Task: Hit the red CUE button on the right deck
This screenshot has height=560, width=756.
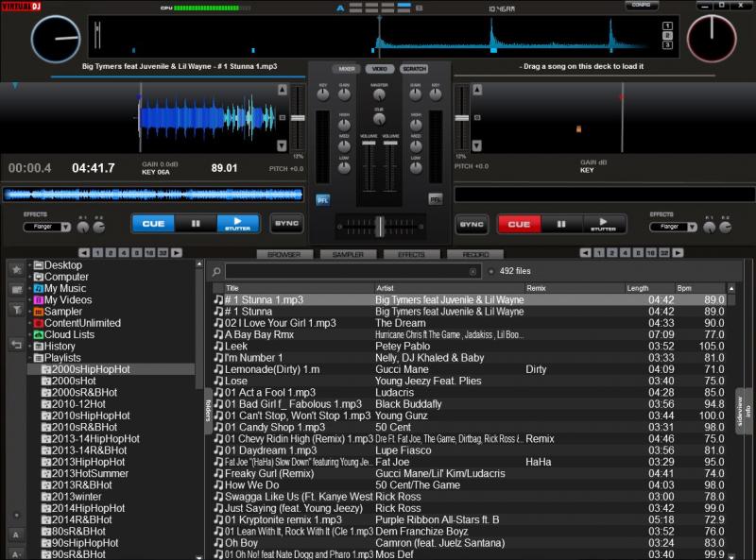Action: (x=519, y=225)
